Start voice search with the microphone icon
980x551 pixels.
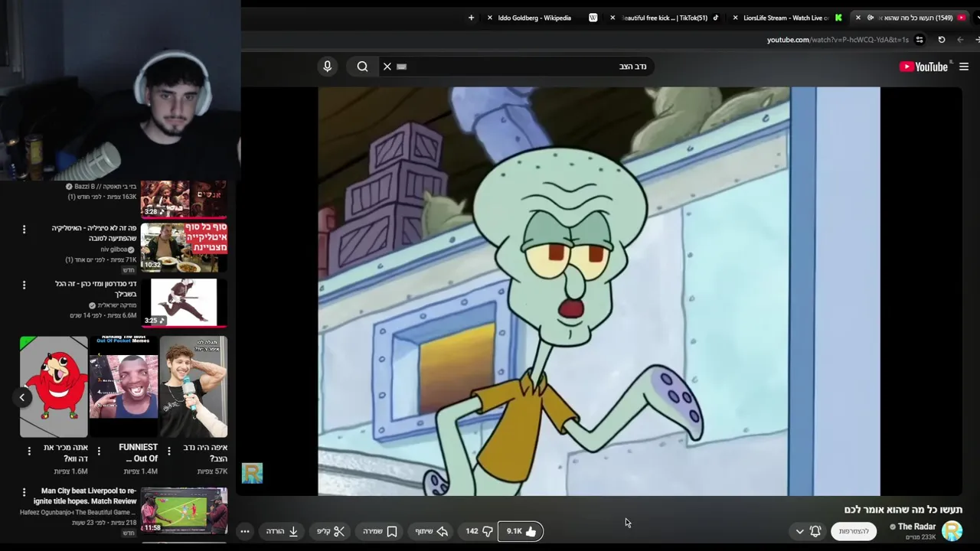point(328,67)
